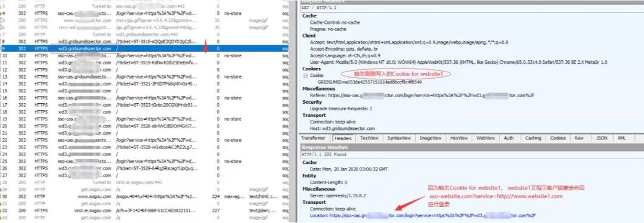This screenshot has height=223, width=644.
Task: Open the Caching response tab
Action: [533, 138]
